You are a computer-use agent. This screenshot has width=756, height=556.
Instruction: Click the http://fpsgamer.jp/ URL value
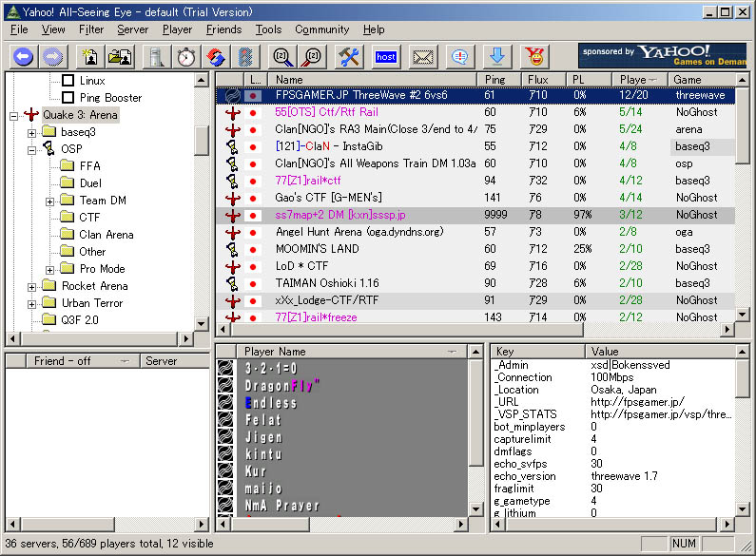coord(637,402)
